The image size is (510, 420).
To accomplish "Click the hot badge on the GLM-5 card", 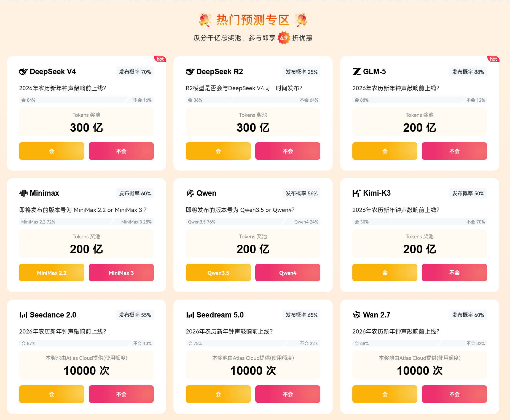I will click(x=493, y=59).
